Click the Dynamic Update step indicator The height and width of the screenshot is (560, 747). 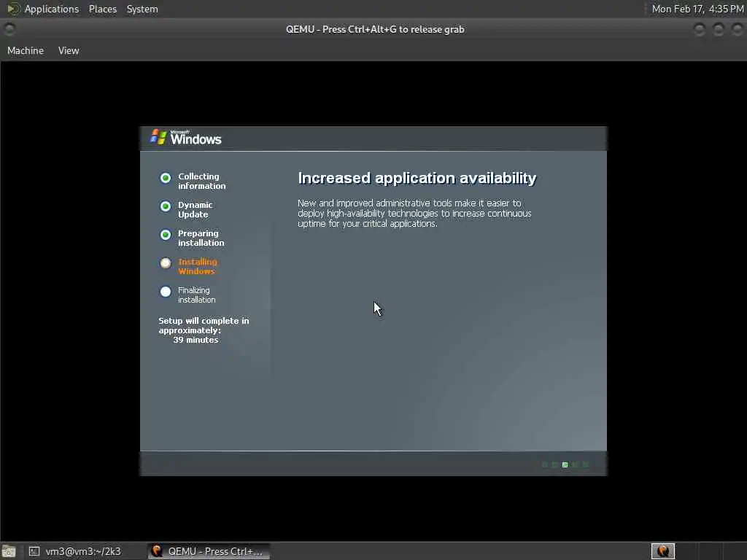coord(166,206)
